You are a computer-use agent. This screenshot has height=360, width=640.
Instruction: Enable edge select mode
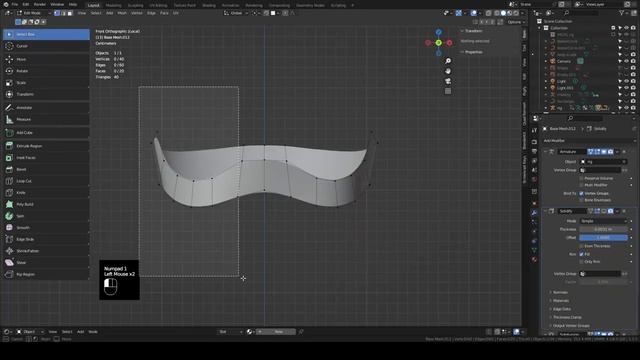63,13
